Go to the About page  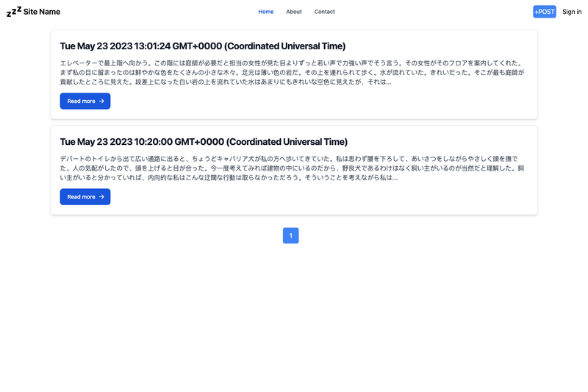pos(293,12)
